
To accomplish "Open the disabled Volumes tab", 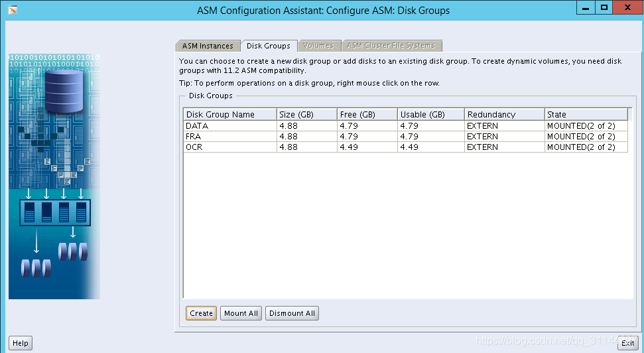I will point(319,46).
